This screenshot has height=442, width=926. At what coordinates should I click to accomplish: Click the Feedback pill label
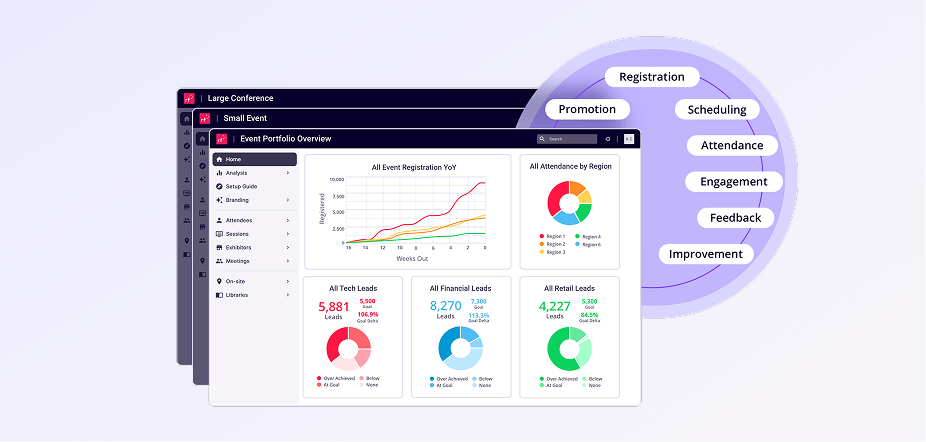tap(735, 217)
